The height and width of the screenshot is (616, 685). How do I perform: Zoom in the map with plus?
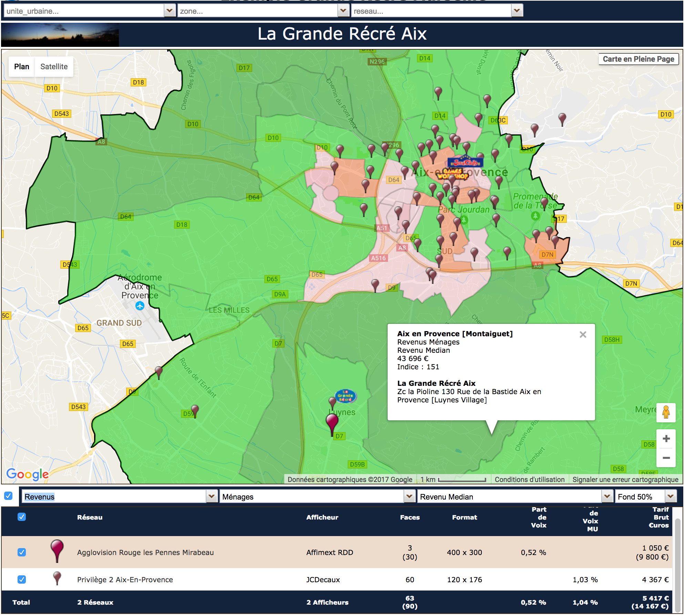pos(666,439)
